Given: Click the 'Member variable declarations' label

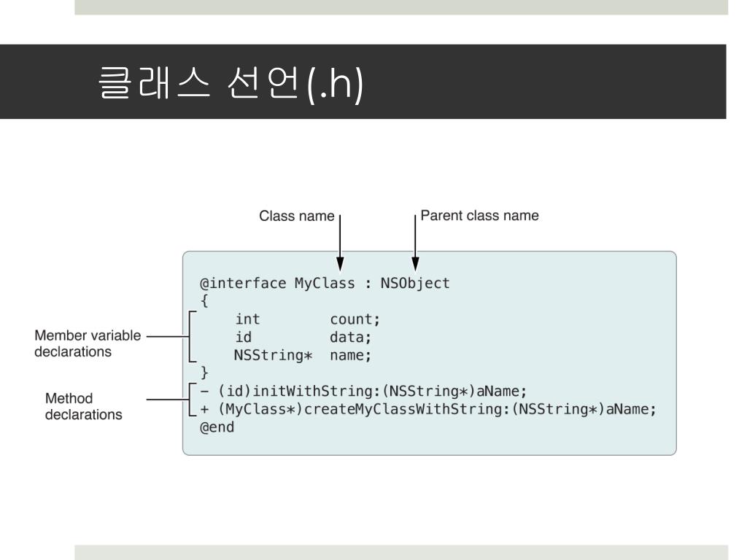Looking at the screenshot, I should (88, 343).
